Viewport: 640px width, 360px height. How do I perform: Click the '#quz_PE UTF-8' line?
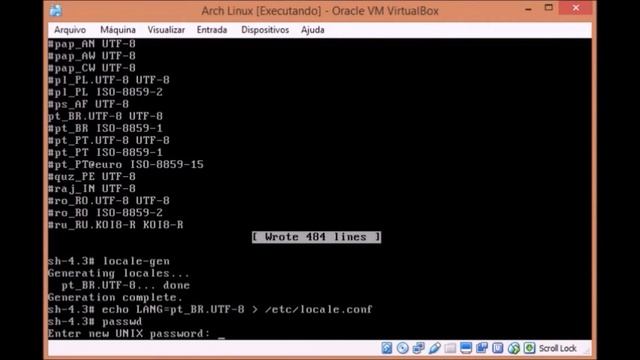(92, 177)
